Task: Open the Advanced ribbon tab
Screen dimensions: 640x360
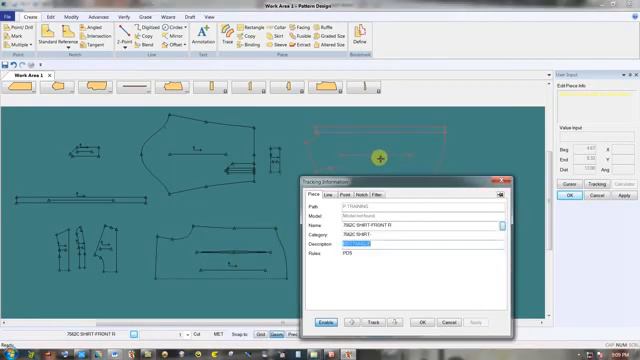Action: pos(98,17)
